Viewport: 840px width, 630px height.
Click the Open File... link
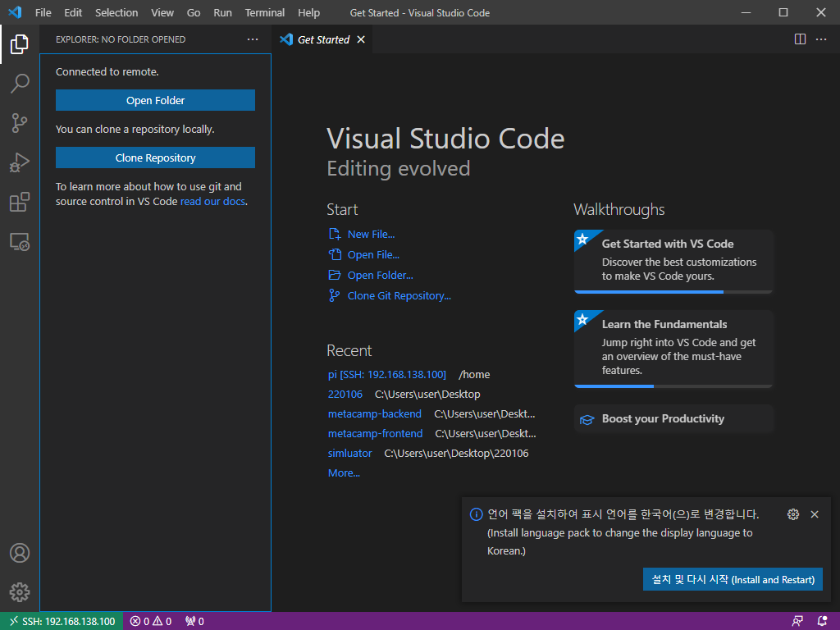point(373,254)
